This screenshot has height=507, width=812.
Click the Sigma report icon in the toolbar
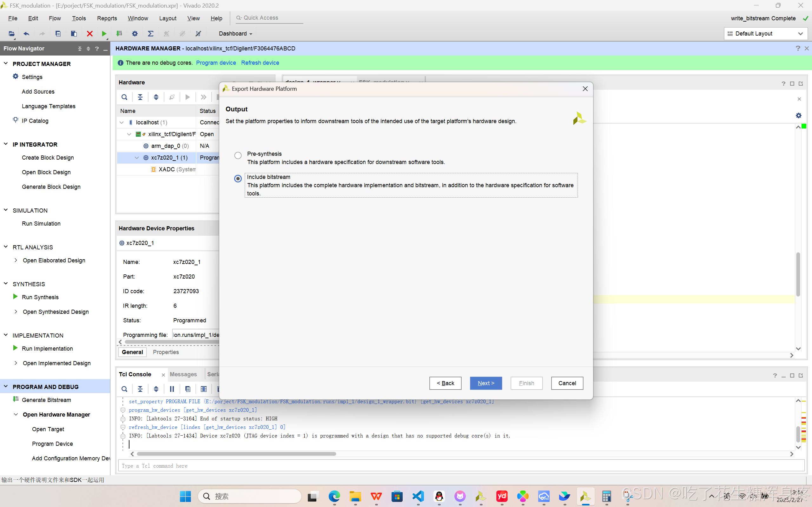pyautogui.click(x=150, y=34)
